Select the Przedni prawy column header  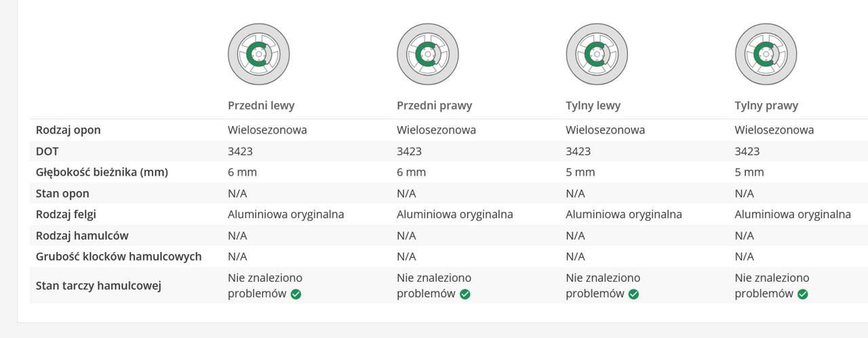434,106
